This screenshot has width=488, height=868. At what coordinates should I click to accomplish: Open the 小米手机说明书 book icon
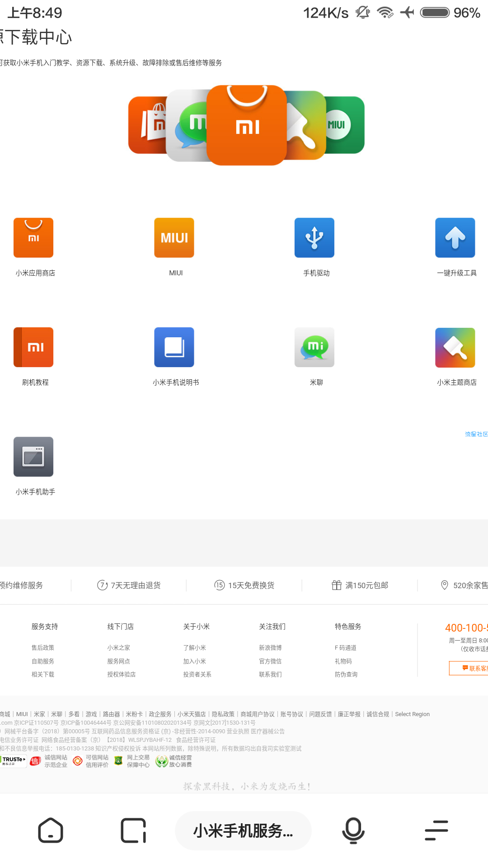(x=174, y=347)
